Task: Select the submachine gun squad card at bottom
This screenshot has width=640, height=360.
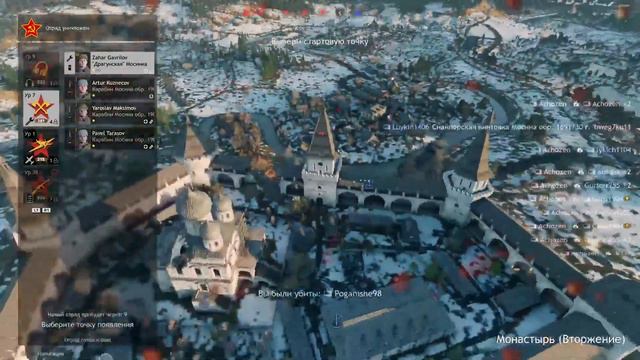Action: point(41,186)
